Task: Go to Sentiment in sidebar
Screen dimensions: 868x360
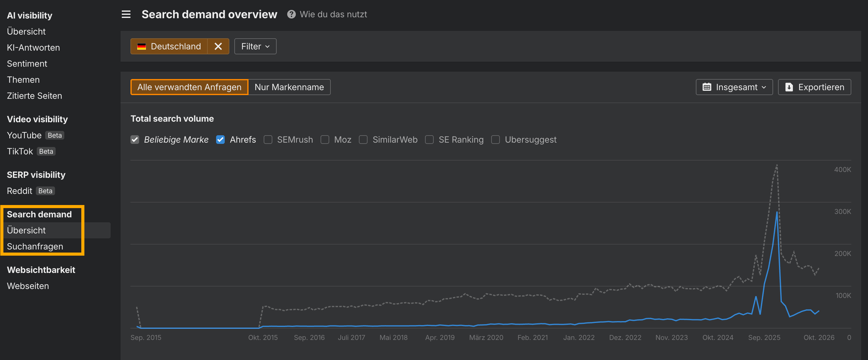Action: tap(27, 64)
